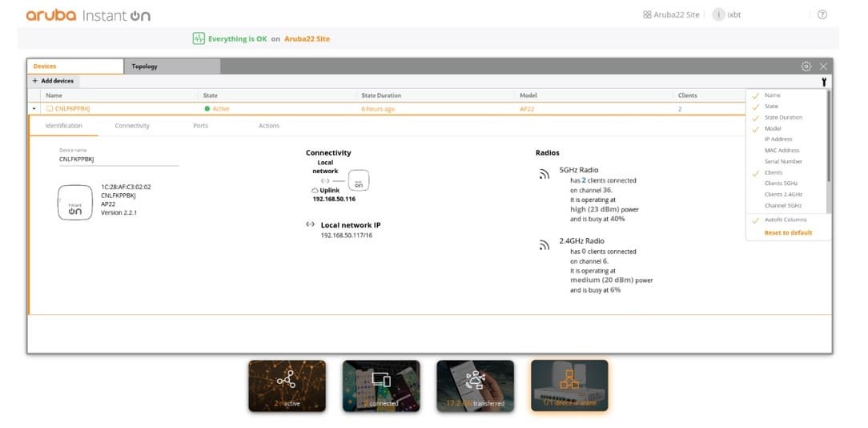The image size is (868, 428).
Task: Switch to the Topology tab
Action: (172, 67)
